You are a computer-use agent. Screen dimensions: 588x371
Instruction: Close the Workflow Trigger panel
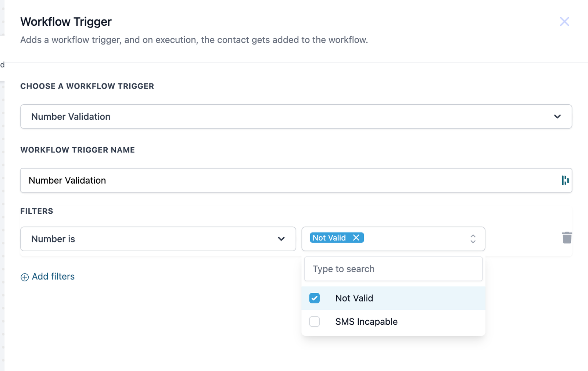(564, 22)
